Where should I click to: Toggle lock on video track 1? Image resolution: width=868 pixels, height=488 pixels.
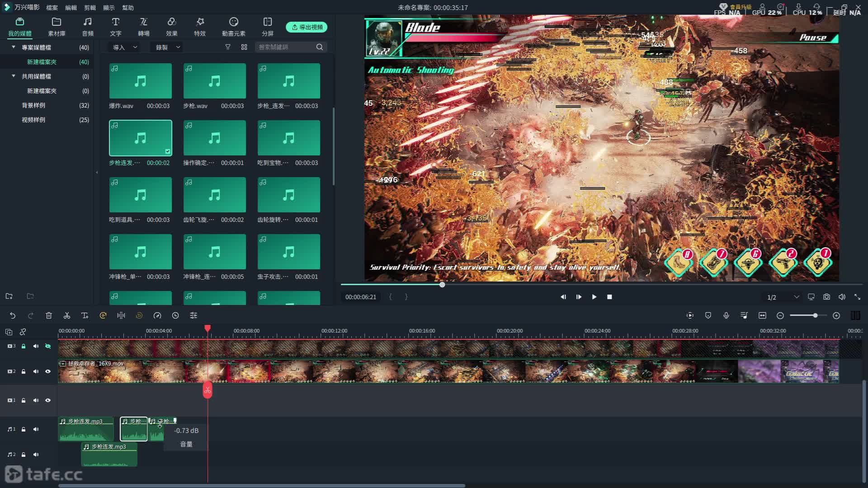coord(24,400)
